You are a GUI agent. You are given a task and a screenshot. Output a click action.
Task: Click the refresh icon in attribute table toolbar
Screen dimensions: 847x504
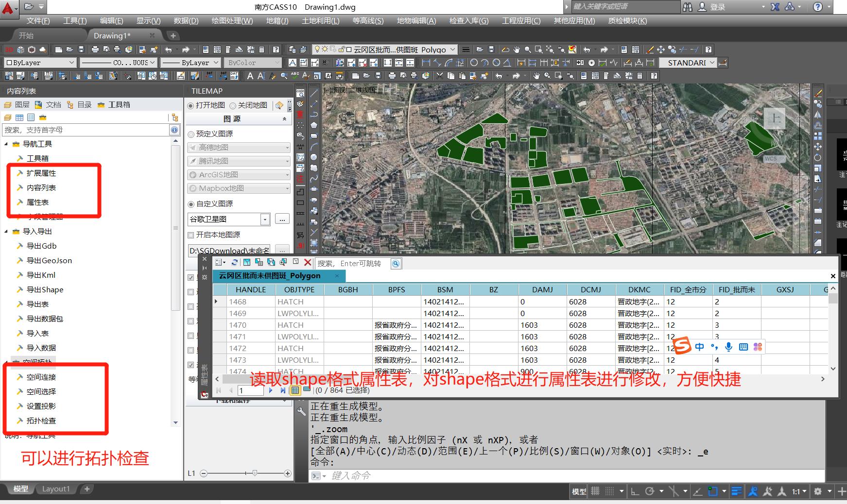[235, 263]
